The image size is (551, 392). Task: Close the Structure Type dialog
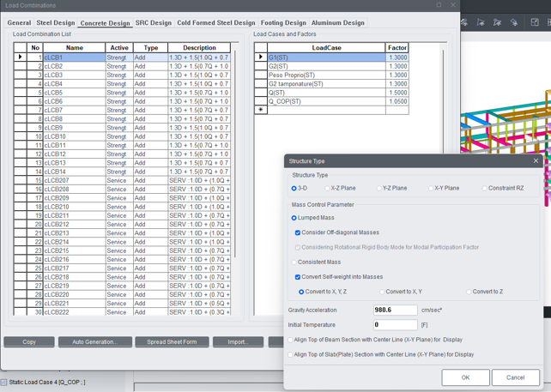536,161
